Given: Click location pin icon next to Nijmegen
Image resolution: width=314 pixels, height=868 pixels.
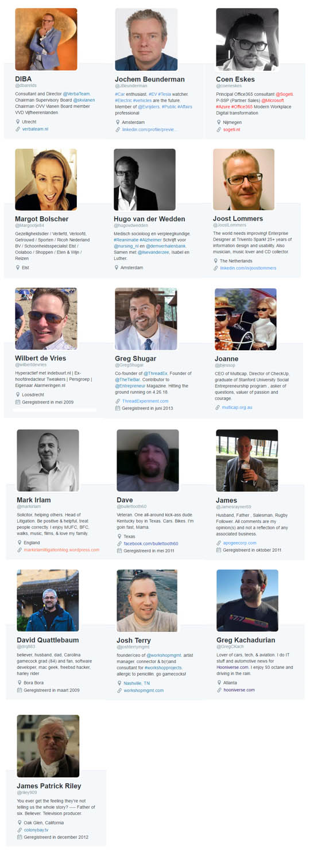Looking at the screenshot, I should (219, 122).
